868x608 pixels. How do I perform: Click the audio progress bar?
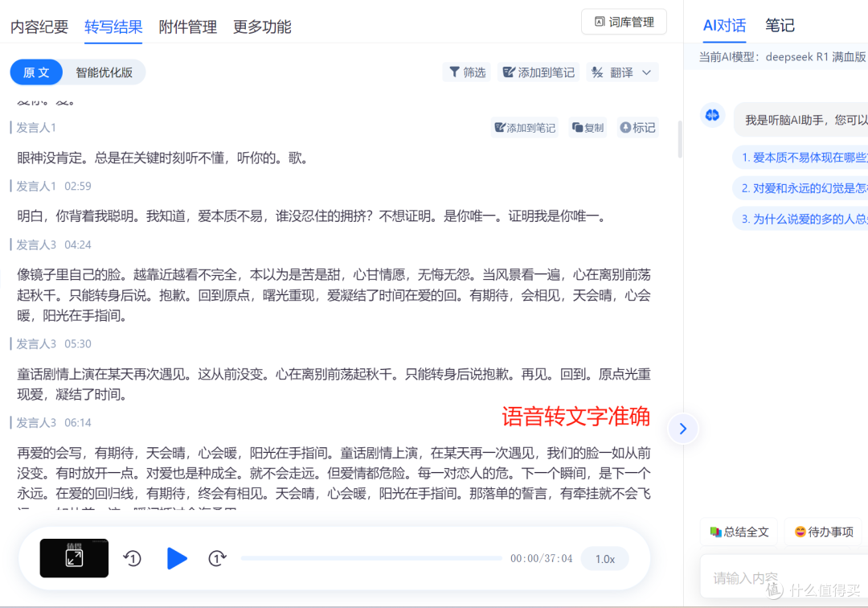pos(371,558)
